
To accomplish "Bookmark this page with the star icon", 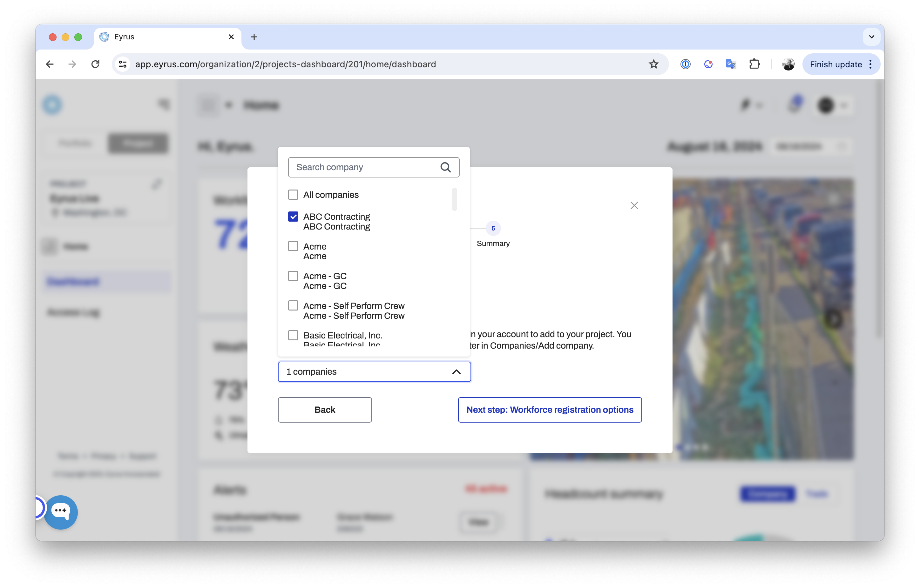I will click(x=654, y=64).
